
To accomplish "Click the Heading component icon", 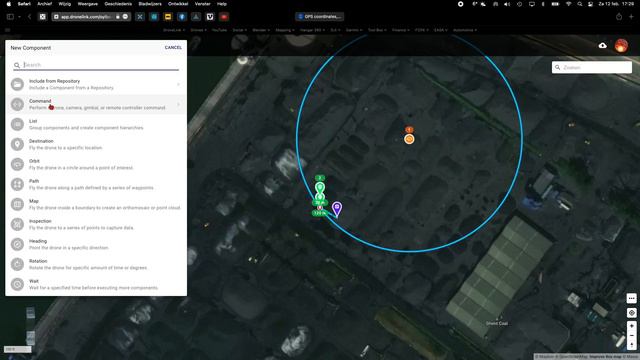I will [17, 244].
